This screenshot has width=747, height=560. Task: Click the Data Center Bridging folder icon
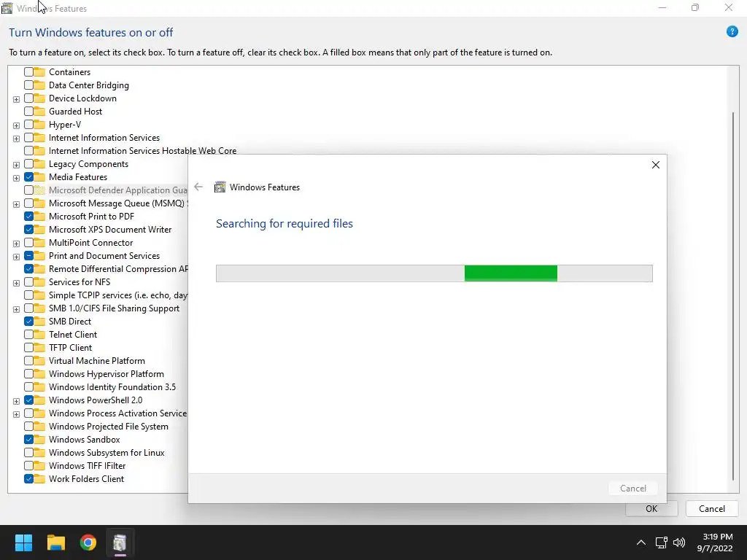tap(39, 85)
